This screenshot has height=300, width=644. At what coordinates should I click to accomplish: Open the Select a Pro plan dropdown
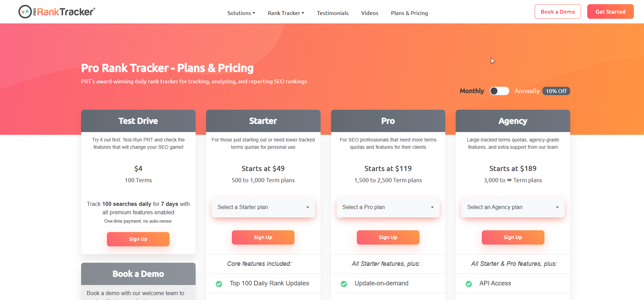(388, 207)
